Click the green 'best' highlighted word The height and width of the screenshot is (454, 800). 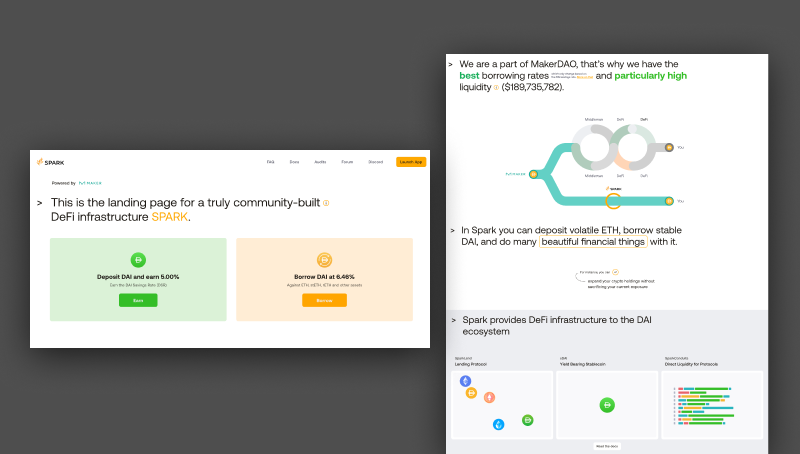point(469,75)
